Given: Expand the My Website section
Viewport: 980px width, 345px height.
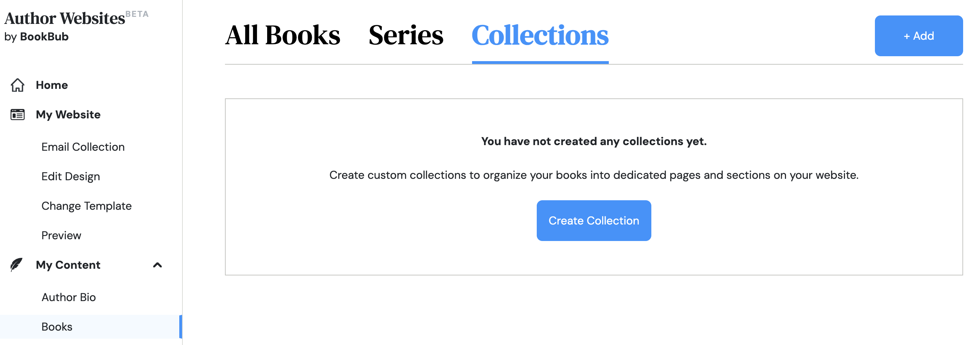Looking at the screenshot, I should pos(68,114).
